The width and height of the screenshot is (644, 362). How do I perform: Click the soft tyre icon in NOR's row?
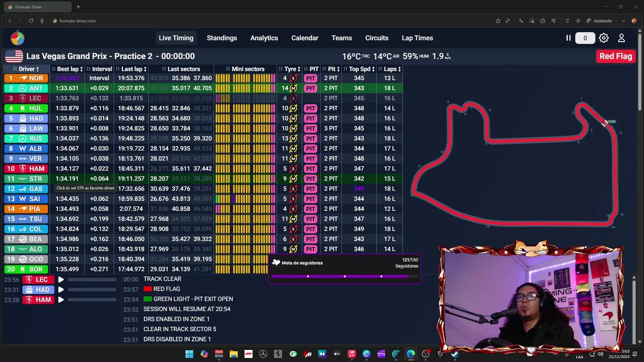pyautogui.click(x=293, y=78)
